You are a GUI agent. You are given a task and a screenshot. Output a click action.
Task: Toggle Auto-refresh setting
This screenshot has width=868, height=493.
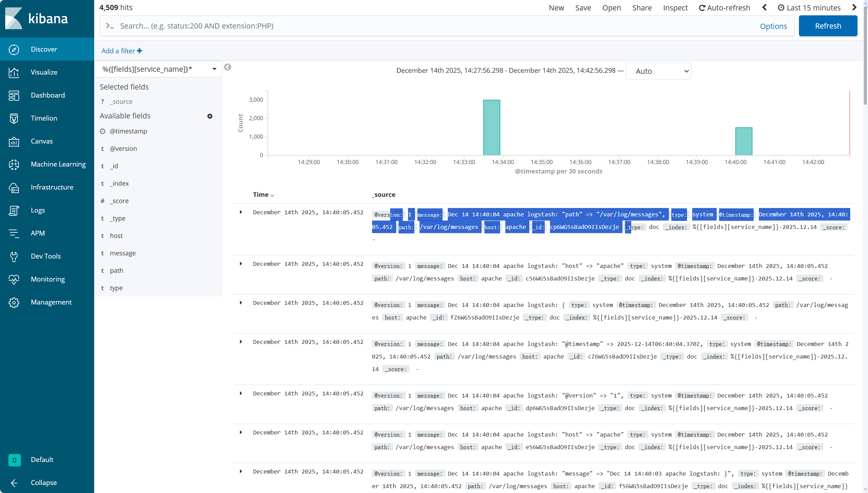[x=724, y=8]
